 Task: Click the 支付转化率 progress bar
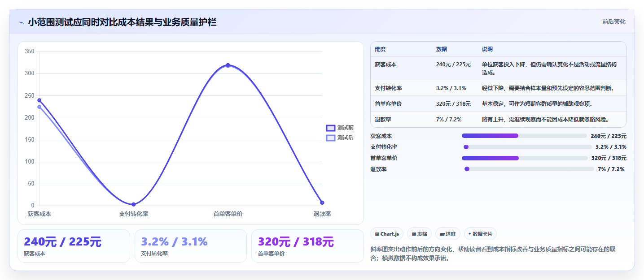tap(527, 147)
